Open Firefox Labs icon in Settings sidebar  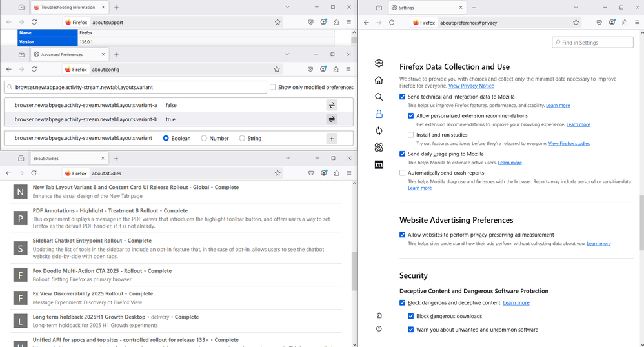(379, 148)
